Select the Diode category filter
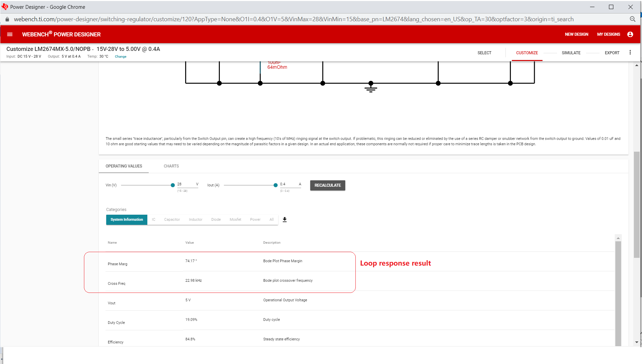 (x=216, y=219)
